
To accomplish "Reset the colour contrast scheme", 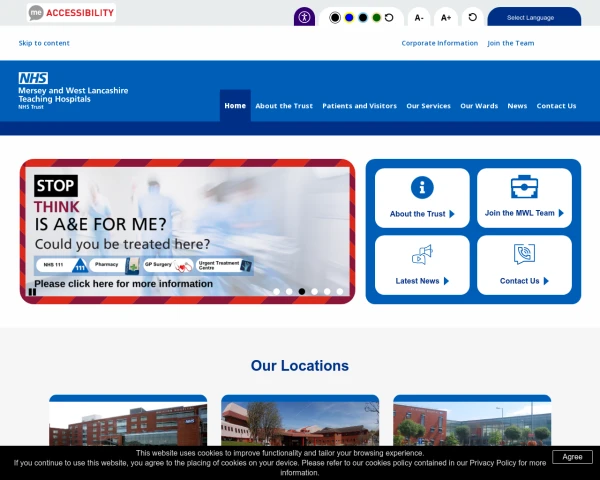I will 389,18.
